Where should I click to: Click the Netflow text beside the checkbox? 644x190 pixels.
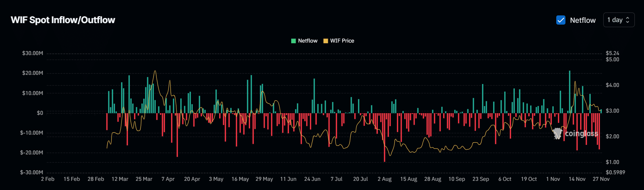coord(583,20)
